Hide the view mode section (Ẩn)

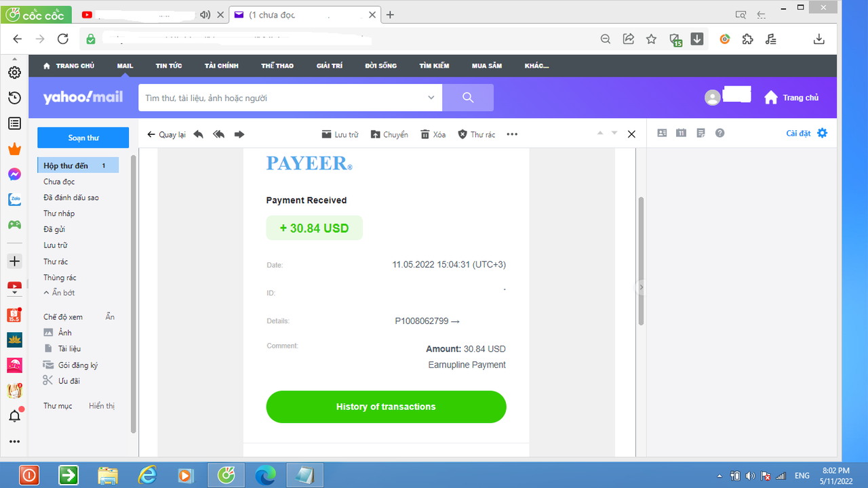click(x=110, y=317)
